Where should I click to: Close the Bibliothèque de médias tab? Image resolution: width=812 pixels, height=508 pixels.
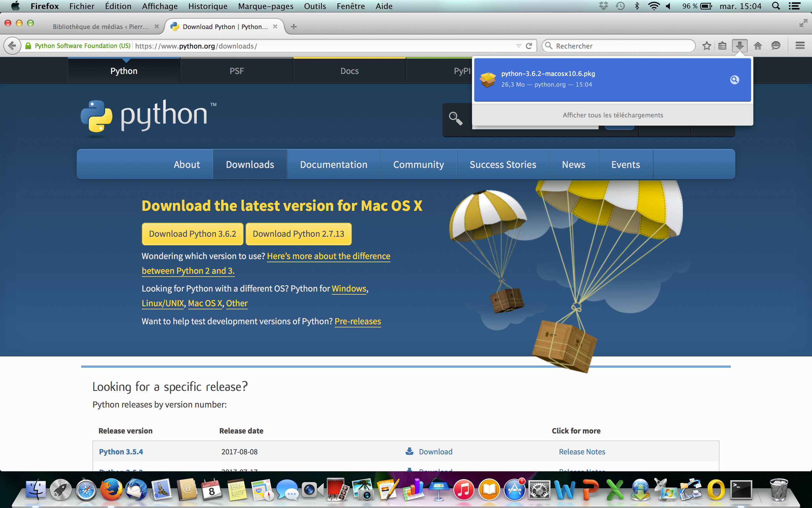tap(157, 27)
